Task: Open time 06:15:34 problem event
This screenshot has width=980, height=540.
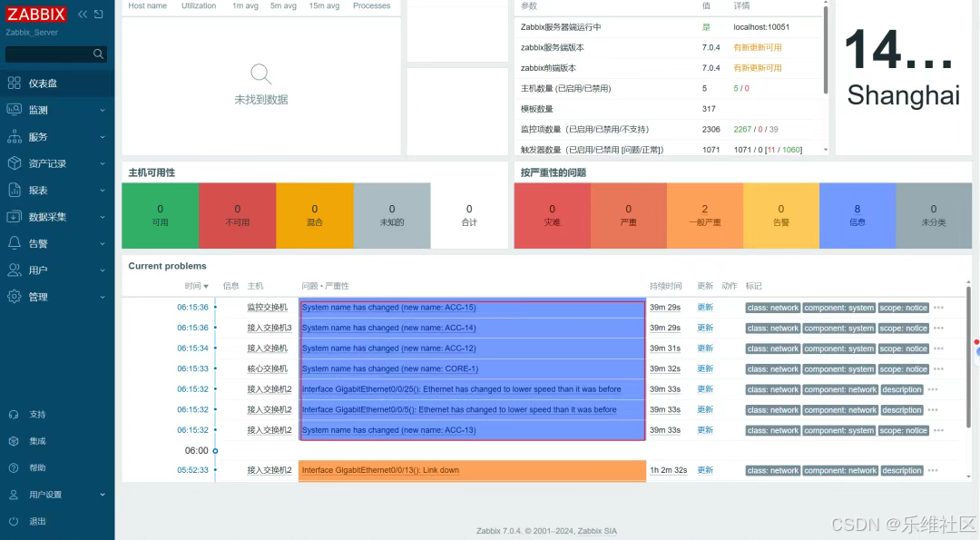Action: [192, 349]
